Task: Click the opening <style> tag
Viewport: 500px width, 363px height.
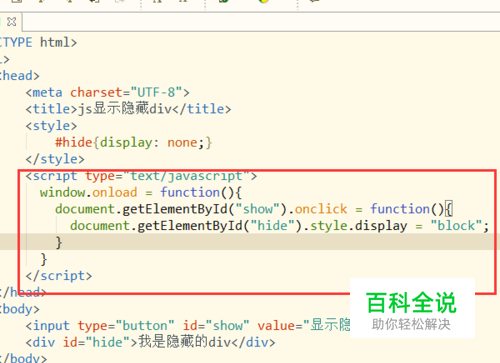Action: [51, 126]
